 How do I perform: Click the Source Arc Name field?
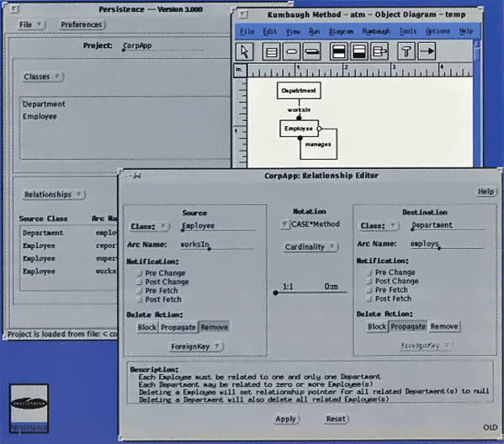tap(217, 245)
